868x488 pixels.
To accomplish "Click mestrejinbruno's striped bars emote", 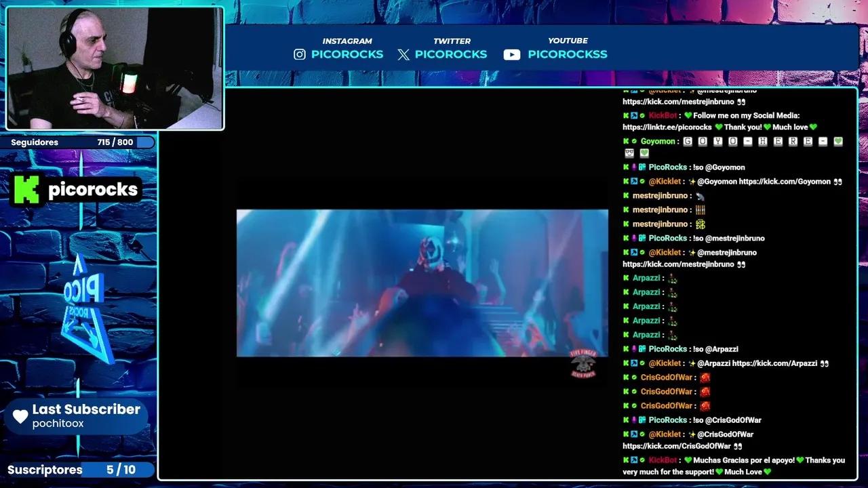I will click(x=700, y=210).
